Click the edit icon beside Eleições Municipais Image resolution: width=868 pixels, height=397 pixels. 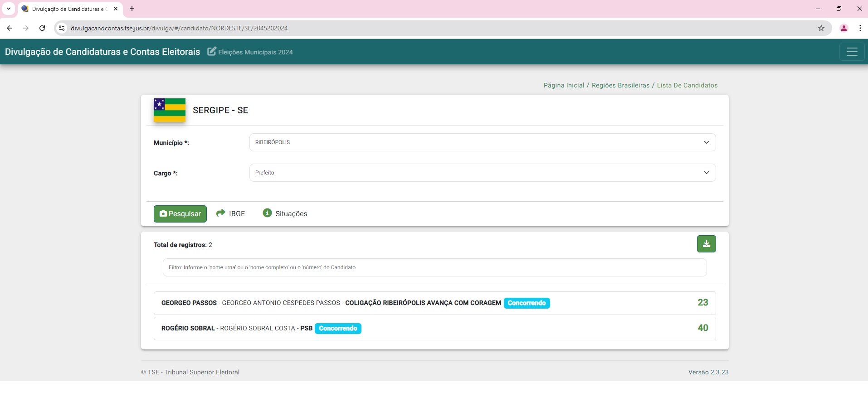(212, 51)
